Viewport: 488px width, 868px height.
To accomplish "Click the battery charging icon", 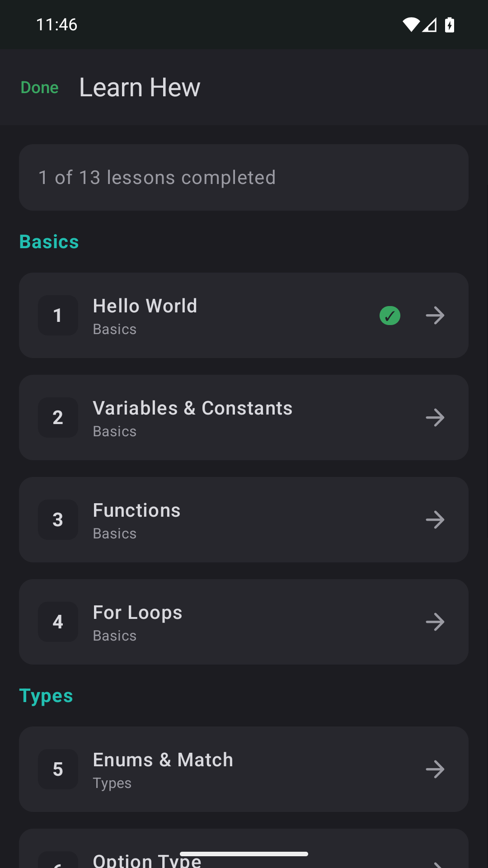I will [x=450, y=25].
